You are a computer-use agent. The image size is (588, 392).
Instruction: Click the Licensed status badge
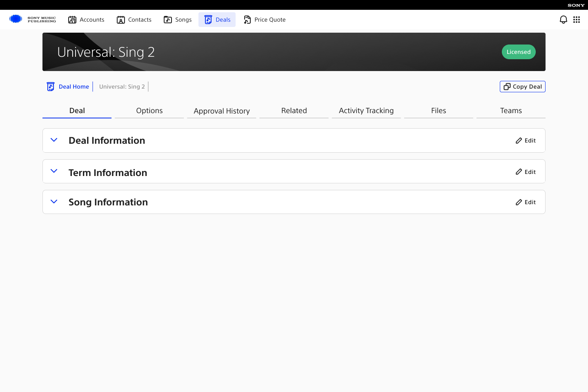[519, 52]
